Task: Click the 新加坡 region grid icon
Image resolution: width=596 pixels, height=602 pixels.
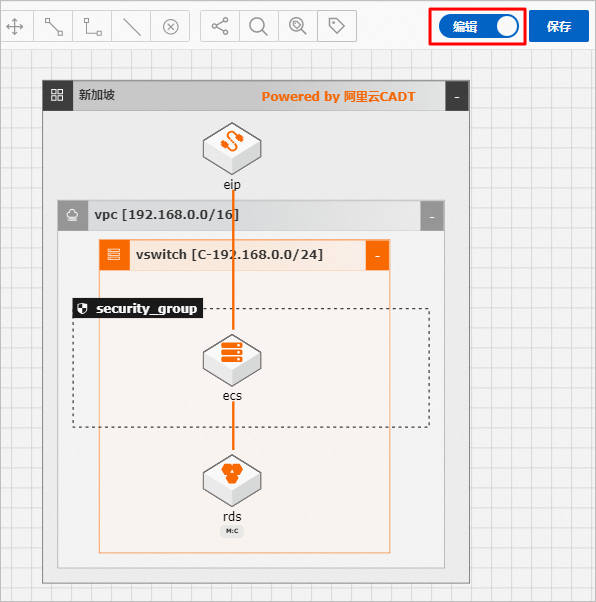Action: 57,95
